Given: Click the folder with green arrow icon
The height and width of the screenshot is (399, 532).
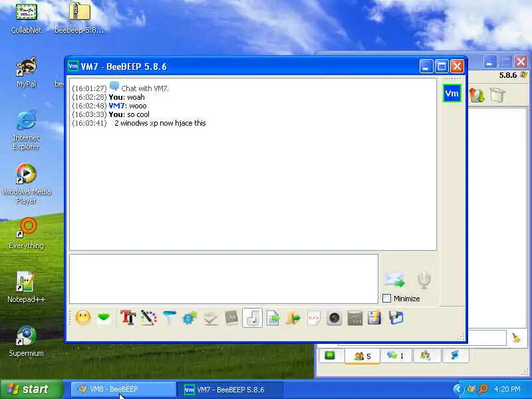Looking at the screenshot, I should [293, 318].
